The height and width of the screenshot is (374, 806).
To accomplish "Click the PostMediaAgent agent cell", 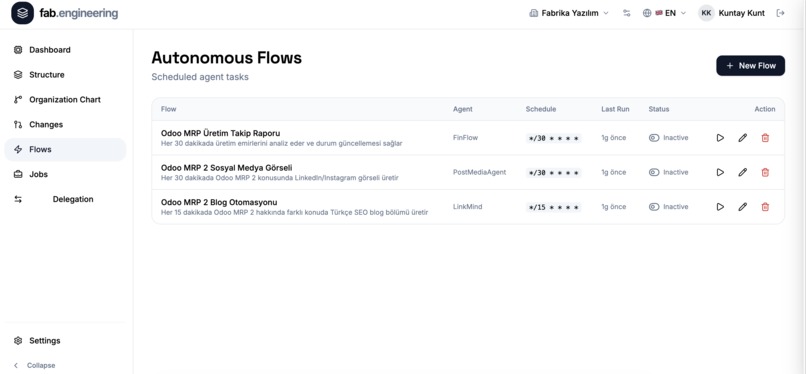I will coord(480,172).
